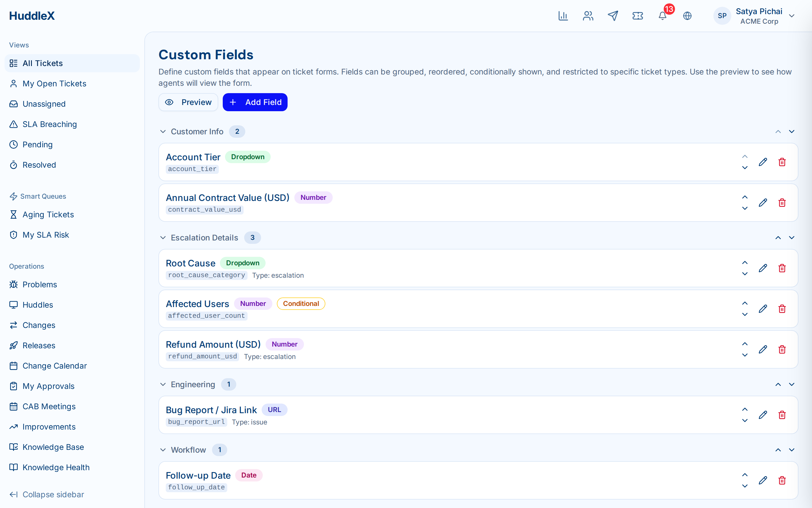Open All Tickets view
This screenshot has height=508, width=812.
[72, 63]
